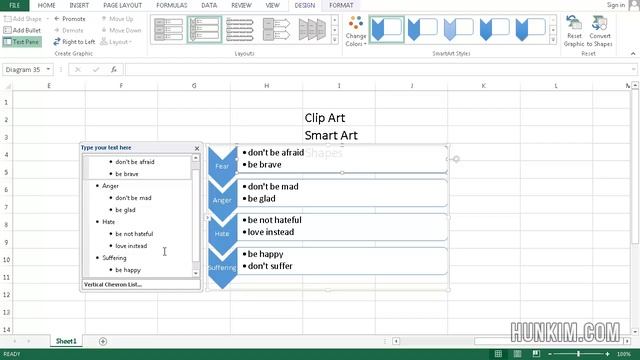640x360 pixels.
Task: Toggle the Text Pane button
Action: (x=22, y=42)
